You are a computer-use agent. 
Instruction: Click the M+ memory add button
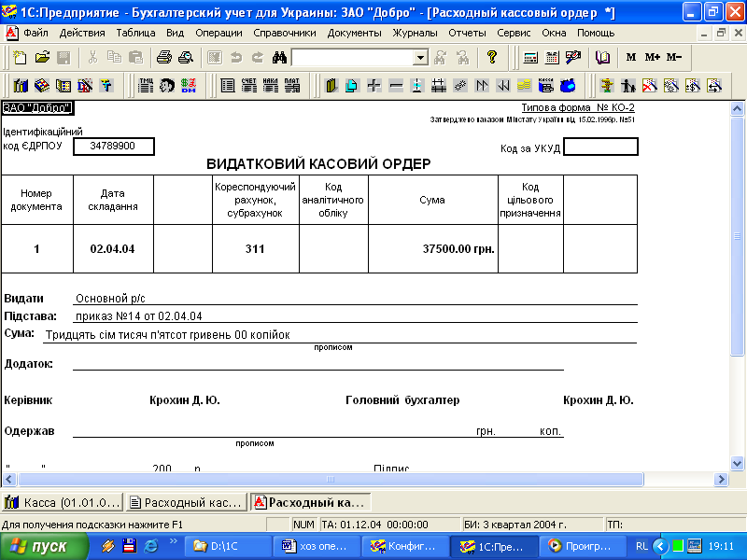click(652, 58)
